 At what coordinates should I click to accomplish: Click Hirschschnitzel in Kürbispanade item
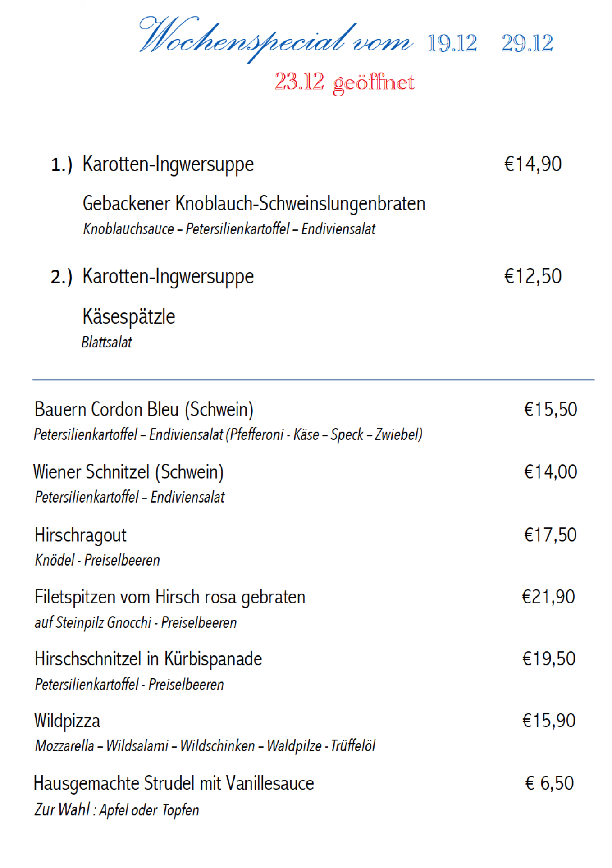pyautogui.click(x=148, y=659)
